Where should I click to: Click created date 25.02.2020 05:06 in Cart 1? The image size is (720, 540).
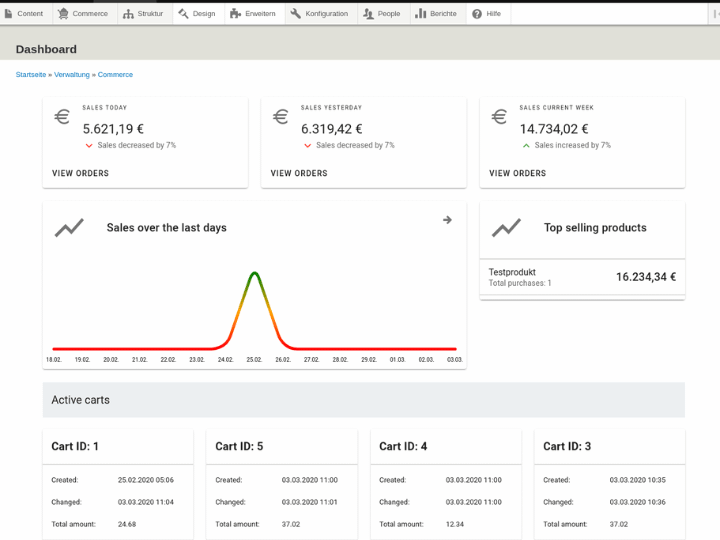(146, 480)
